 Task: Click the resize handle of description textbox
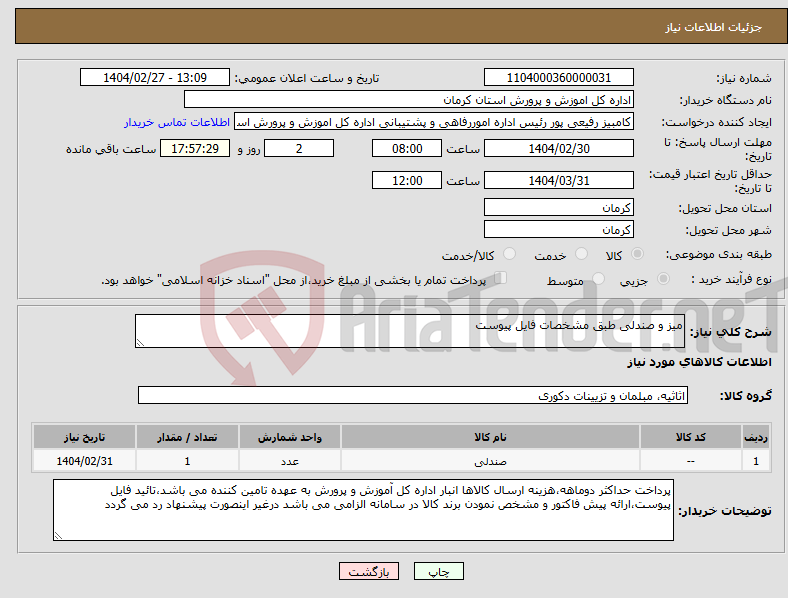pyautogui.click(x=140, y=343)
